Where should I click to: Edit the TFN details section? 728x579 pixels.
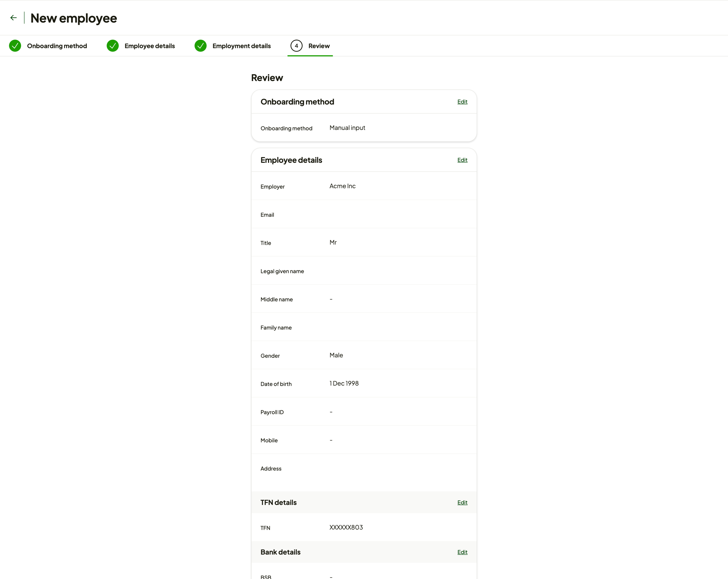click(x=462, y=502)
